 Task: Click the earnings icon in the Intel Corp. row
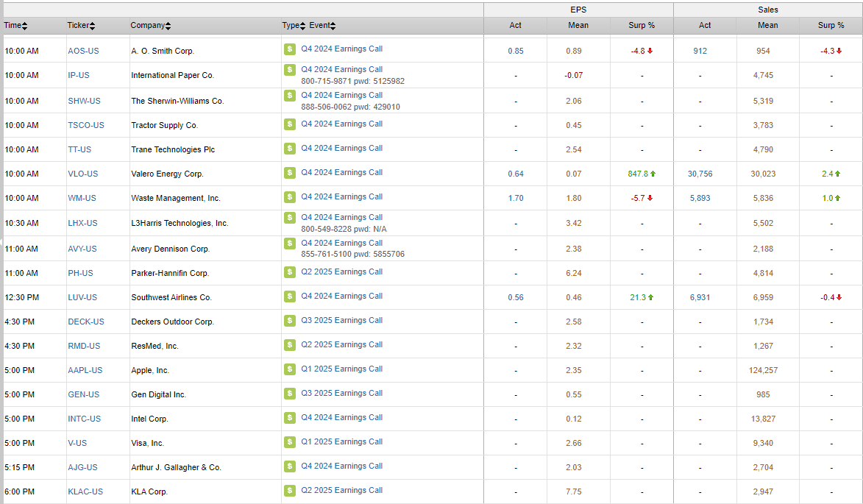289,417
